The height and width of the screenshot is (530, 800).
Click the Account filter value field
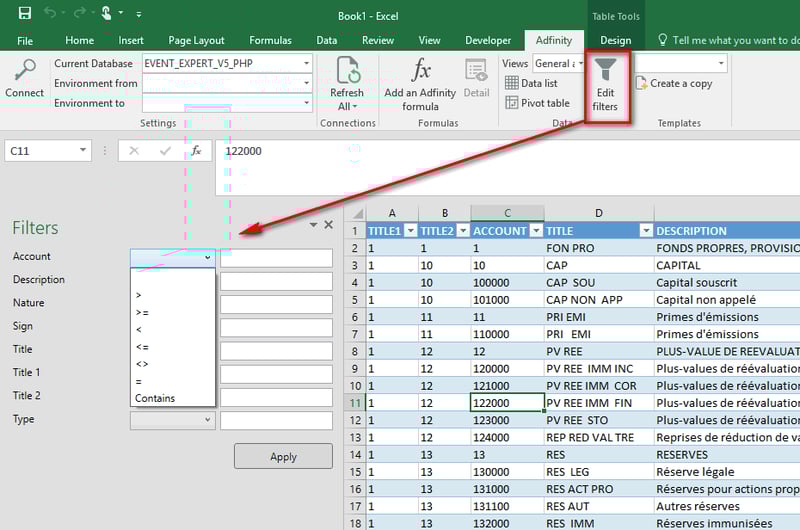tap(276, 258)
